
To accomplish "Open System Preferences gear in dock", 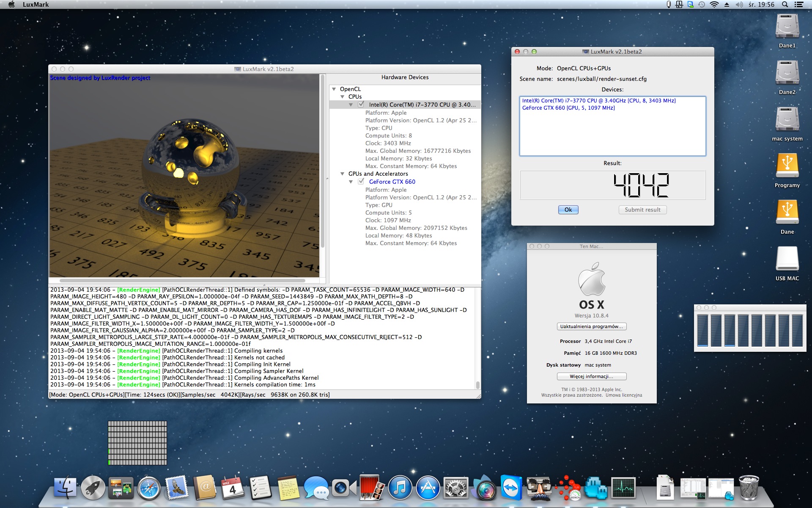I will pos(456,488).
